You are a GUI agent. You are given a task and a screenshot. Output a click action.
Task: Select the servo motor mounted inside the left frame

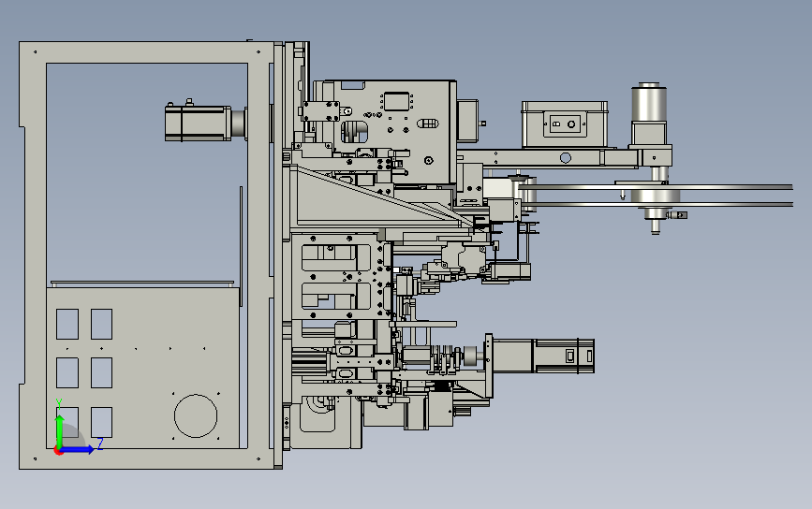[x=199, y=123]
